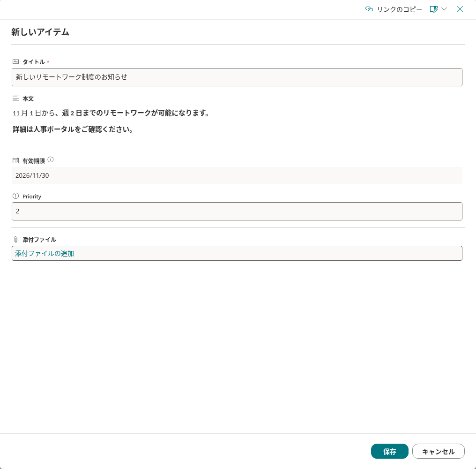Viewport: 476px width, 469px height.
Task: Save the item with 保存
Action: tap(389, 451)
